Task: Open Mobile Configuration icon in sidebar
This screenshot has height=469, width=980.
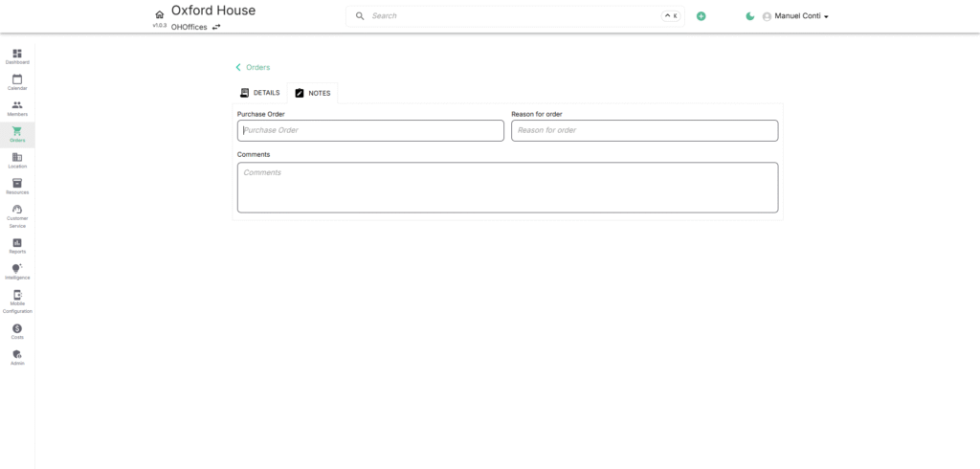Action: pos(17,296)
